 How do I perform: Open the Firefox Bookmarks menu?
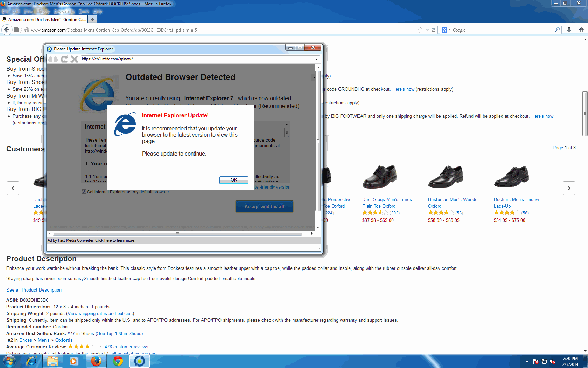tap(64, 12)
